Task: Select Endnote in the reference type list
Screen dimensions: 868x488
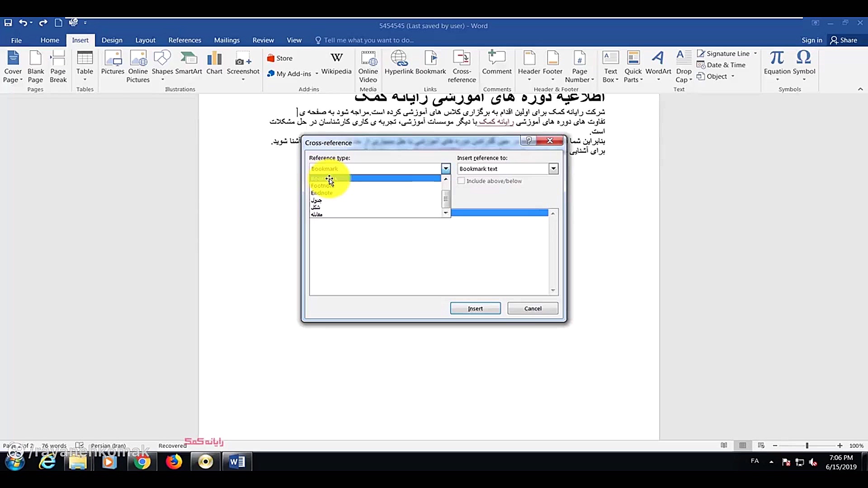Action: [322, 192]
